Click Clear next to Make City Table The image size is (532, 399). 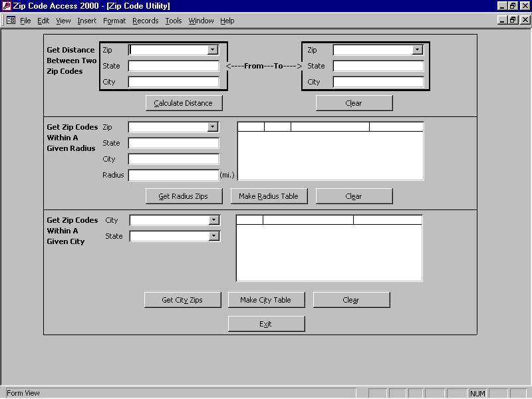point(352,300)
